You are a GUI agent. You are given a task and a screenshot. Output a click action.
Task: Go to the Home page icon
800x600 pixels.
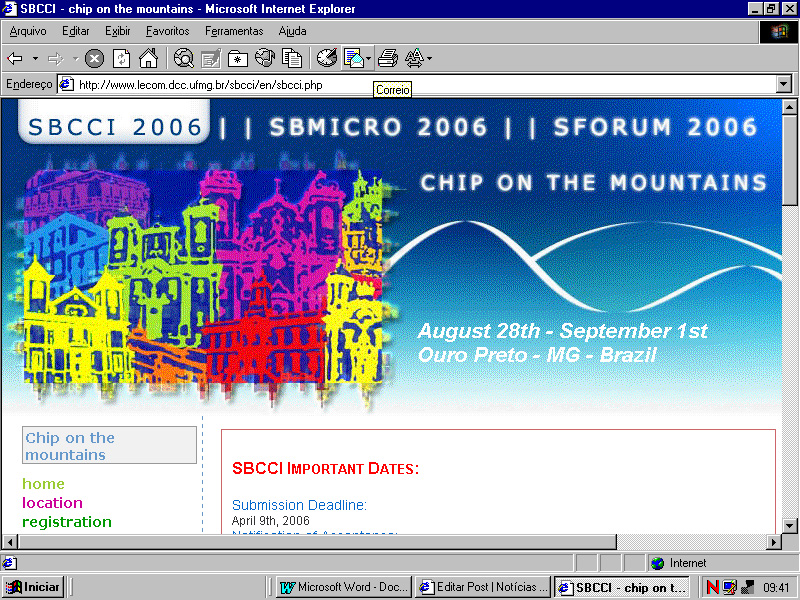(148, 58)
